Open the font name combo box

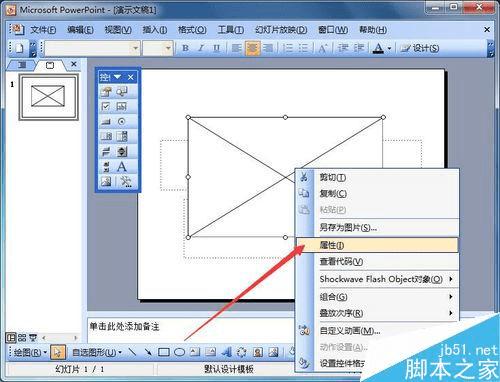pyautogui.click(x=92, y=48)
